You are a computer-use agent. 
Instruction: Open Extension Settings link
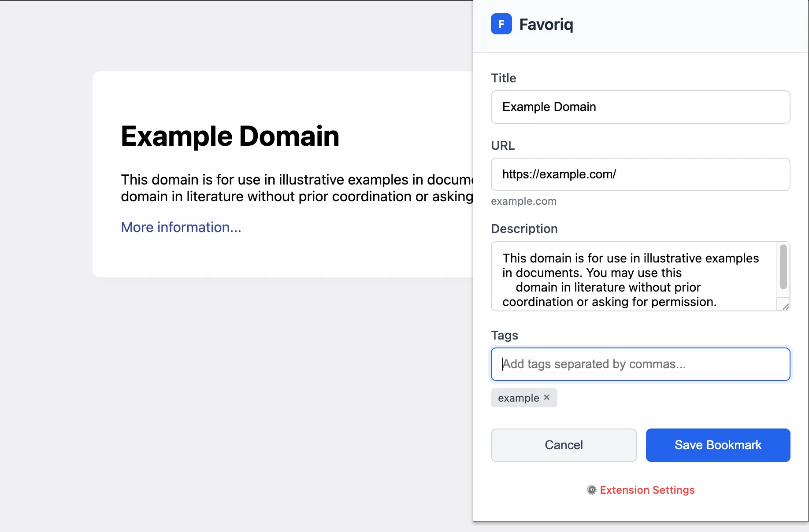[x=647, y=490]
